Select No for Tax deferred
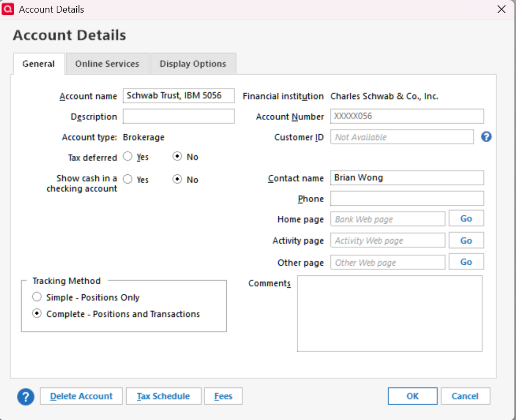516x420 pixels. (x=177, y=156)
